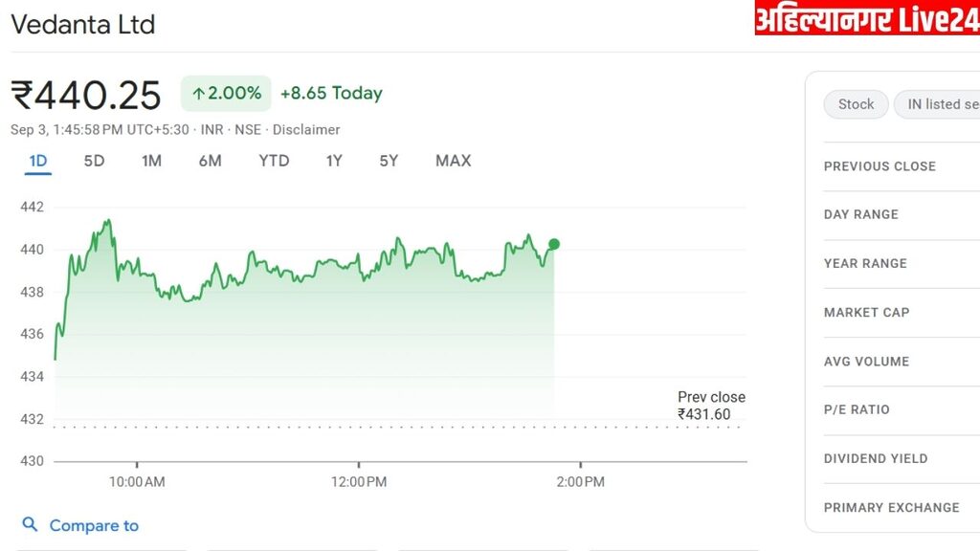Click the Dividend Yield row
This screenshot has height=551, width=980.
876,458
